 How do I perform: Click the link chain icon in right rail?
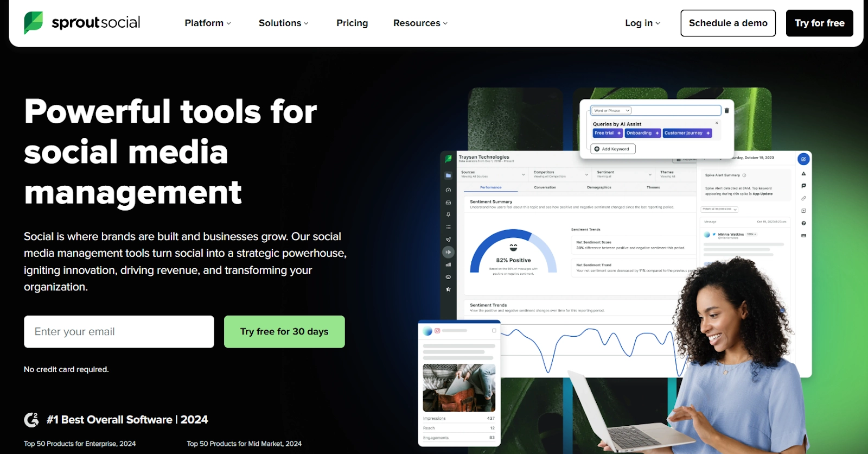[x=803, y=198]
